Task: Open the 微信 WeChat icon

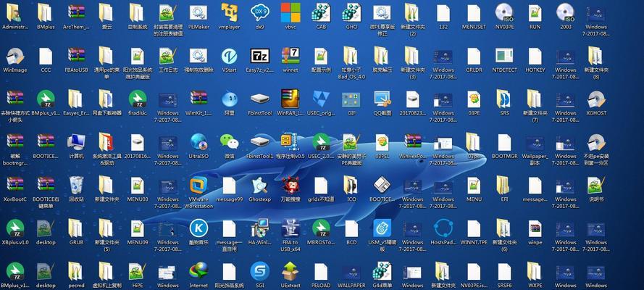Action: (x=229, y=143)
